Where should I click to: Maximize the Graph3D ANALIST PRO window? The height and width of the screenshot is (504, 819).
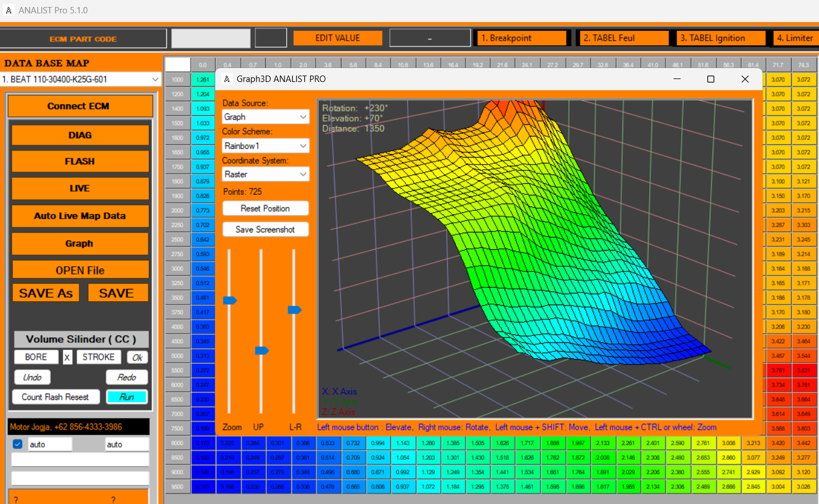pos(711,79)
